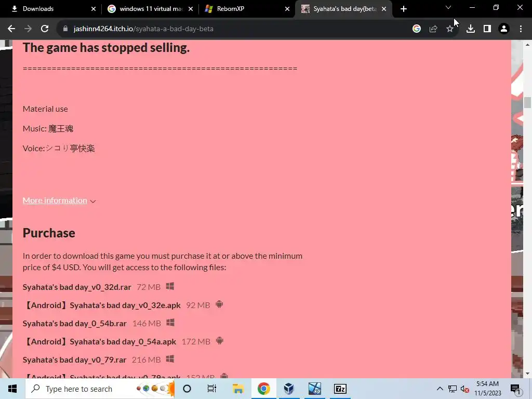Click Syahata's bad day_v0_32d.rar file name
532x399 pixels.
[77, 287]
